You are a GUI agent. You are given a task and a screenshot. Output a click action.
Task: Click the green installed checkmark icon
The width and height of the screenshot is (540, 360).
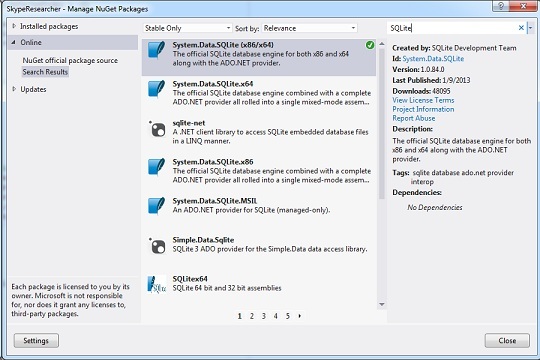(370, 45)
